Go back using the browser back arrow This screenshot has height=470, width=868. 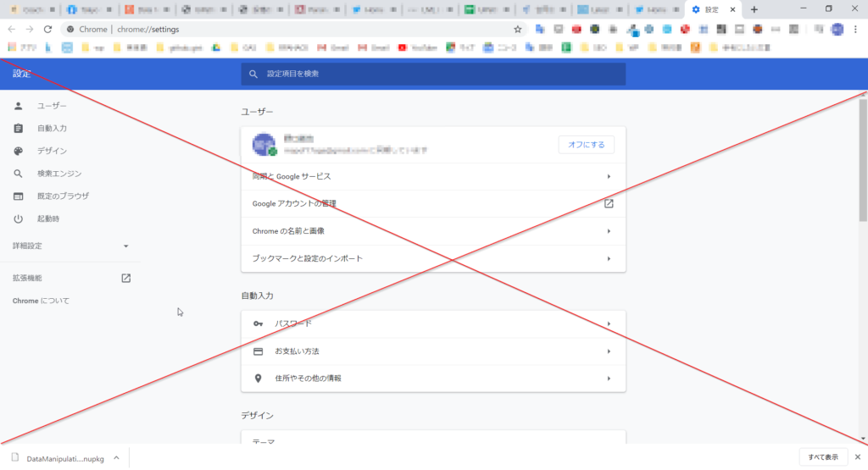coord(12,30)
